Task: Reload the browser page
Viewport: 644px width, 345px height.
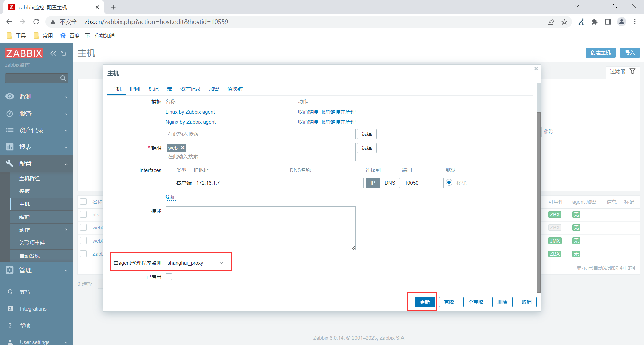Action: [36, 22]
